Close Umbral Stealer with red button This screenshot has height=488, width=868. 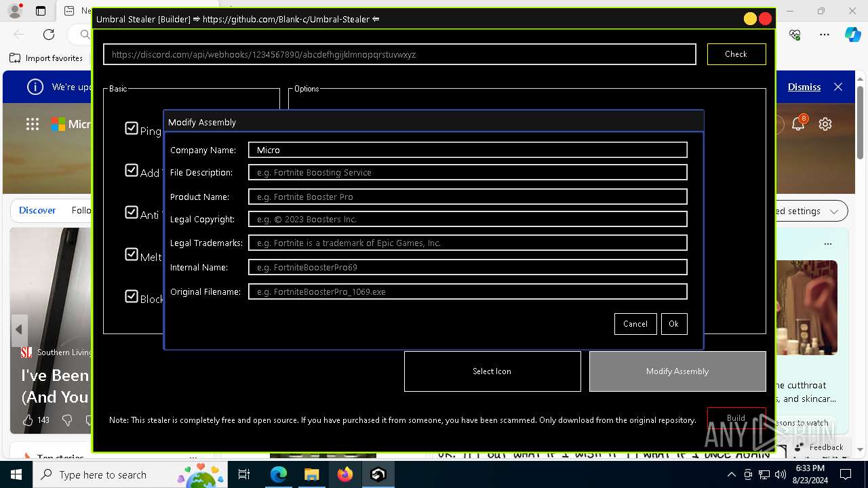click(766, 19)
